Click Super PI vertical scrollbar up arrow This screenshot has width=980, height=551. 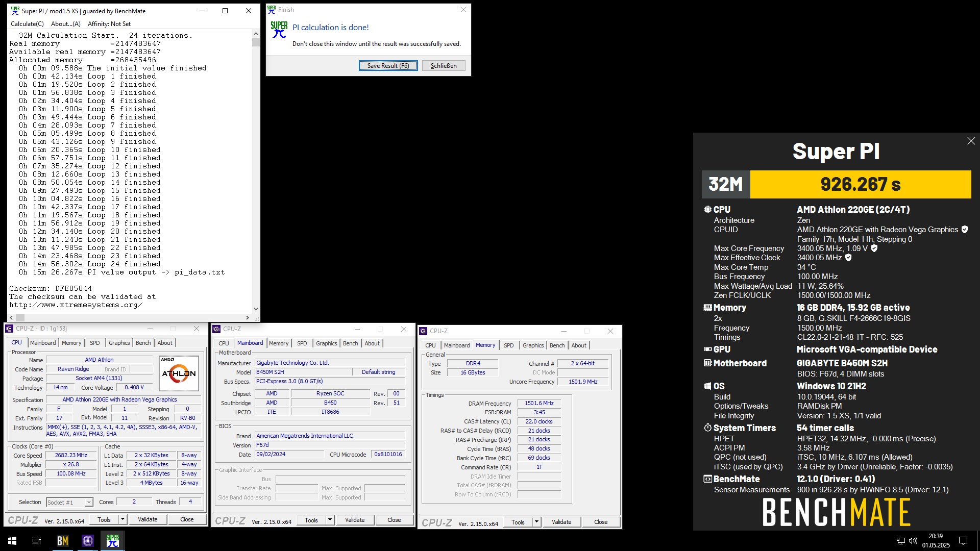256,34
